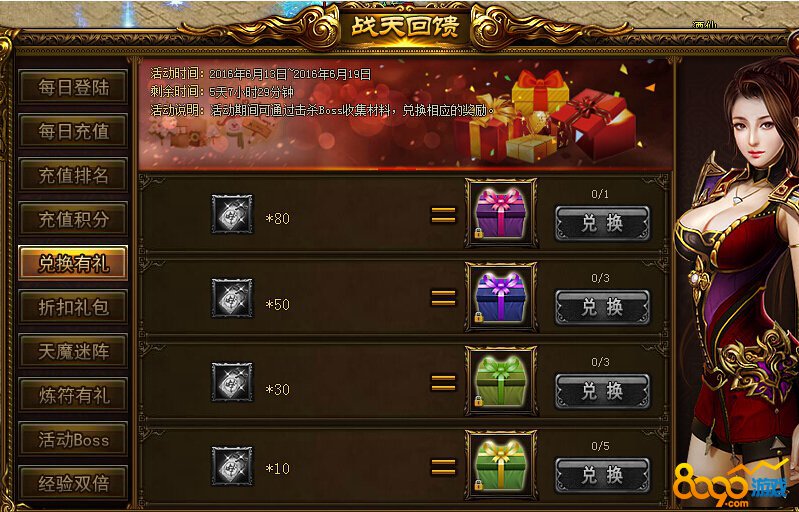Image resolution: width=799 pixels, height=512 pixels.
Task: Select the 炼符有礼 tab
Action: [x=73, y=395]
